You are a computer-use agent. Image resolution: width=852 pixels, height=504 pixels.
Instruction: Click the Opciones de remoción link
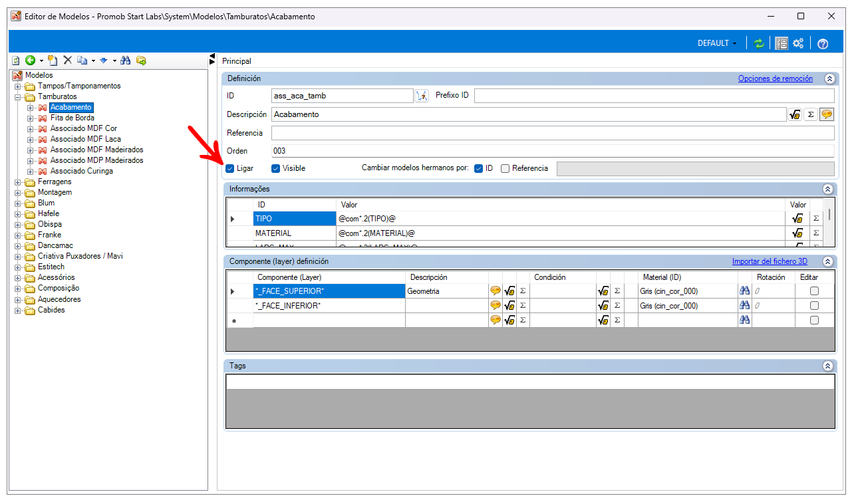775,78
